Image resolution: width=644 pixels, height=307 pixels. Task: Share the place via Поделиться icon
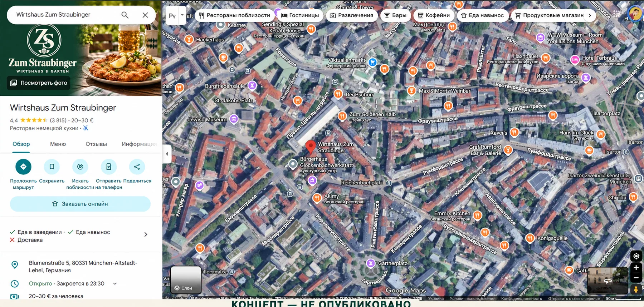[x=137, y=167]
